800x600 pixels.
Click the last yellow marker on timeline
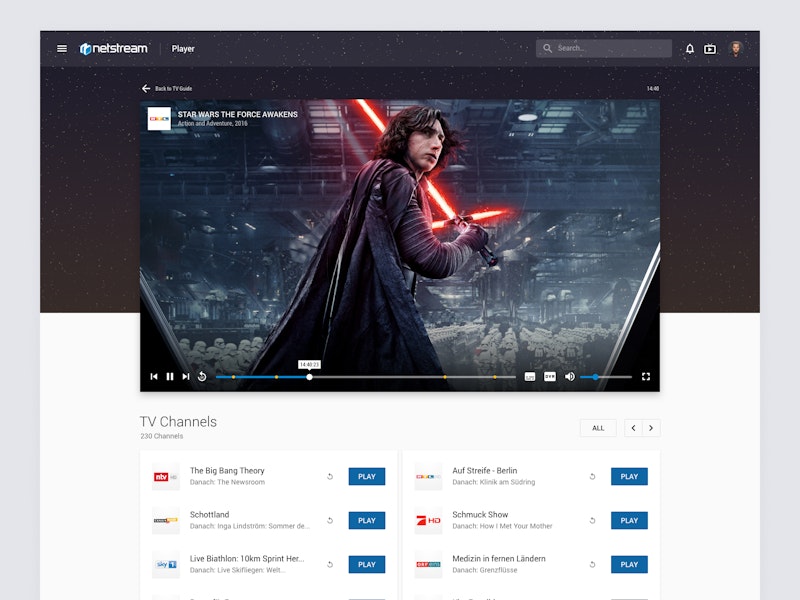[495, 377]
